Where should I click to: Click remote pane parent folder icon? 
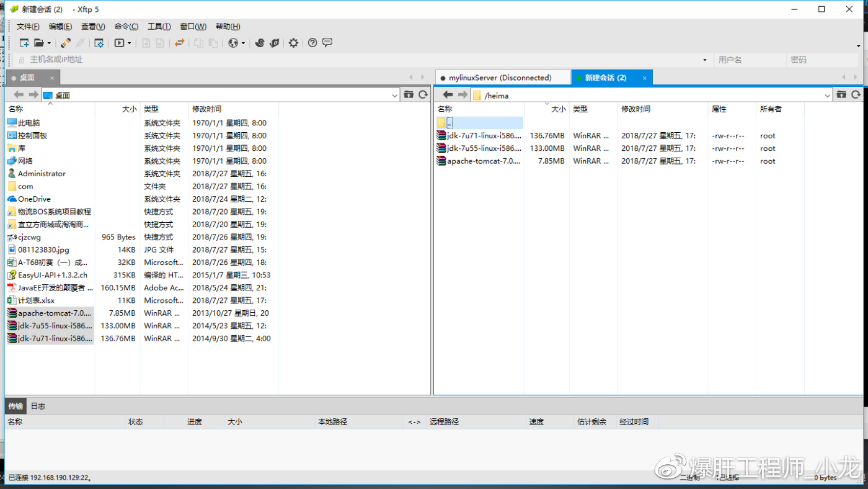coord(841,95)
